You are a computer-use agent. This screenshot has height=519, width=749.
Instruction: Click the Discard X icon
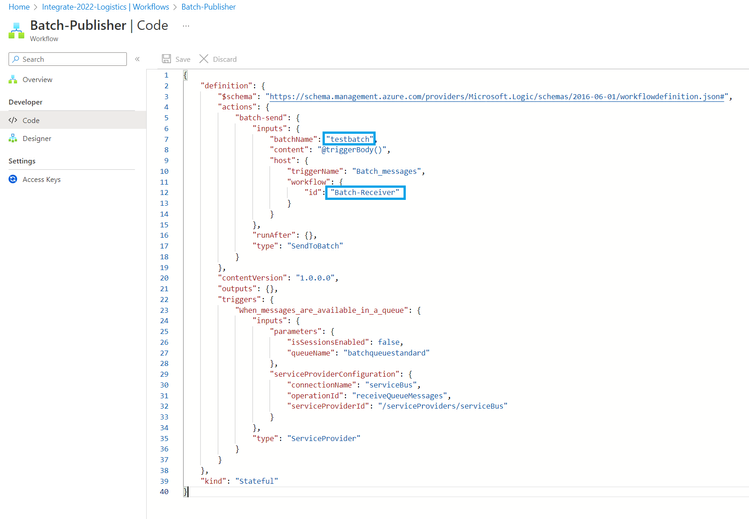click(x=204, y=59)
